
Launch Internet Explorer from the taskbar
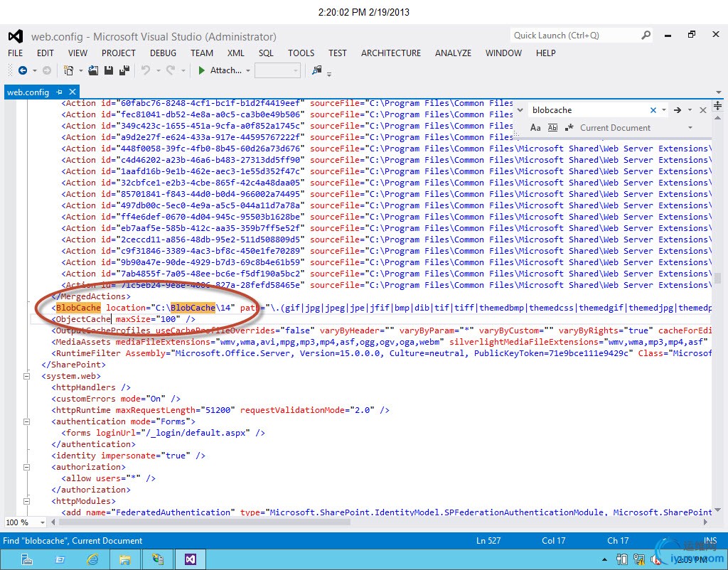[92, 559]
